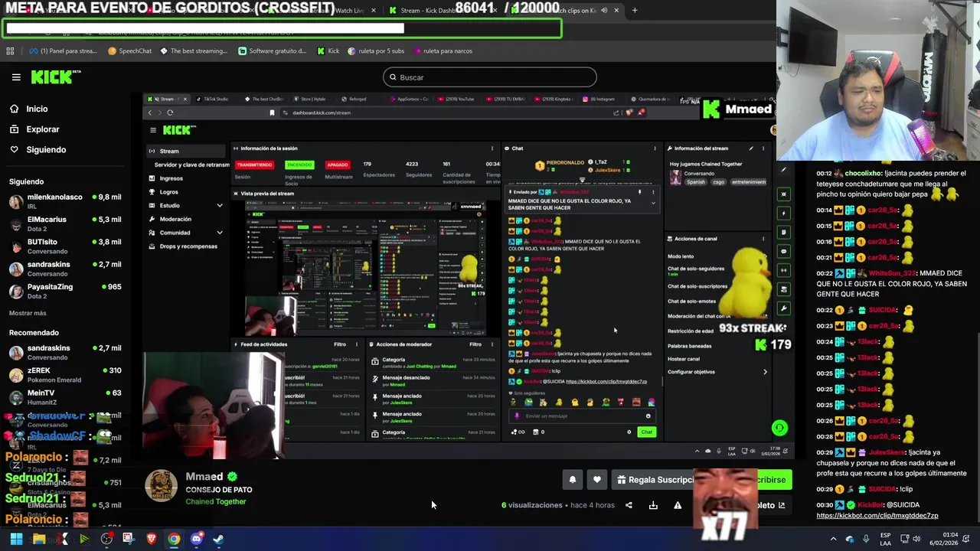The height and width of the screenshot is (551, 980).
Task: Click the Mmaed channel avatar
Action: point(161,486)
